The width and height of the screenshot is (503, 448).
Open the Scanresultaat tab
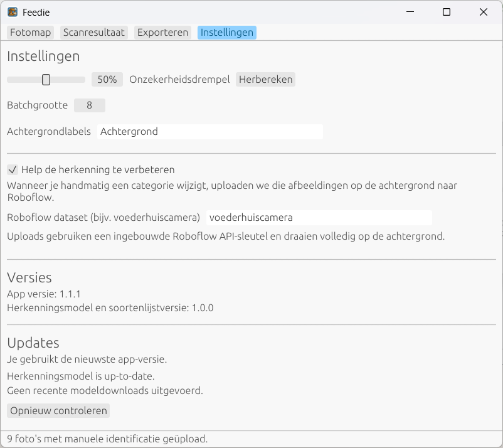(94, 33)
